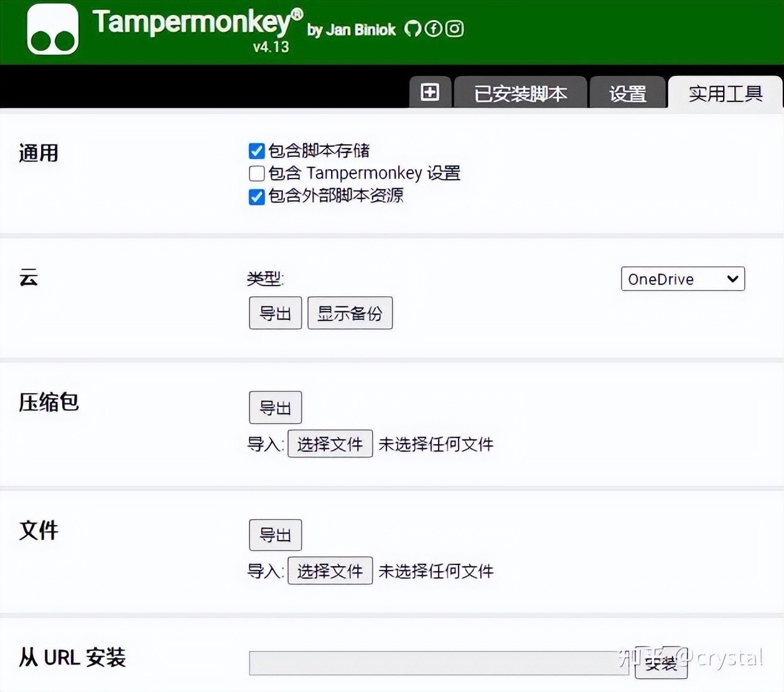Open the new script plus tab
Screen dimensions: 784x692
point(430,92)
